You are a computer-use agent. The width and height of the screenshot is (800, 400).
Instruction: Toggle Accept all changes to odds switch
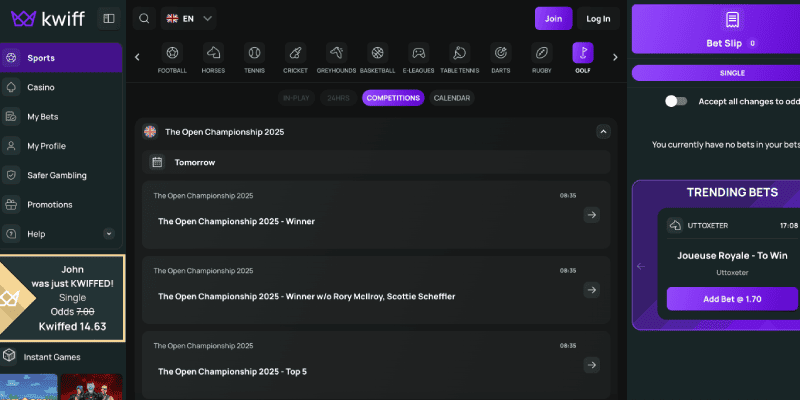point(676,101)
